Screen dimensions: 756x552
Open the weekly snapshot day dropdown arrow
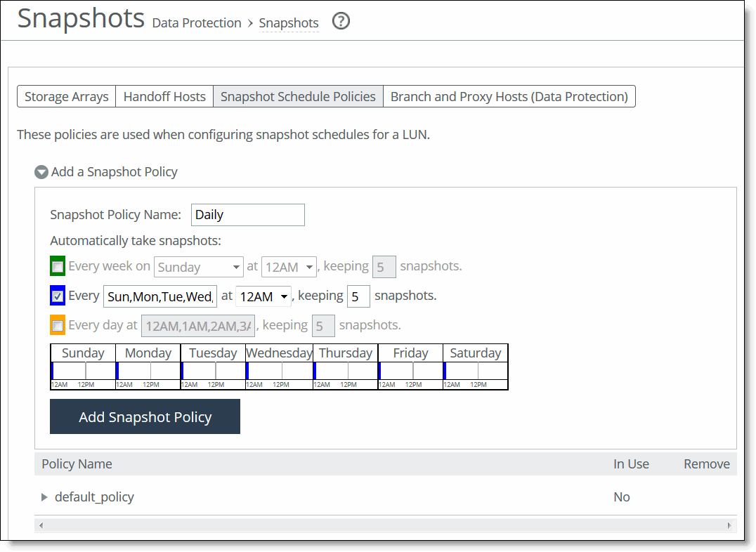point(236,267)
